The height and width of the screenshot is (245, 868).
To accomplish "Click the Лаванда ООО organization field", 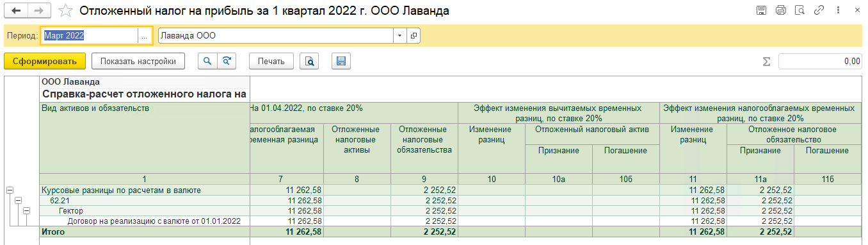I will [275, 36].
